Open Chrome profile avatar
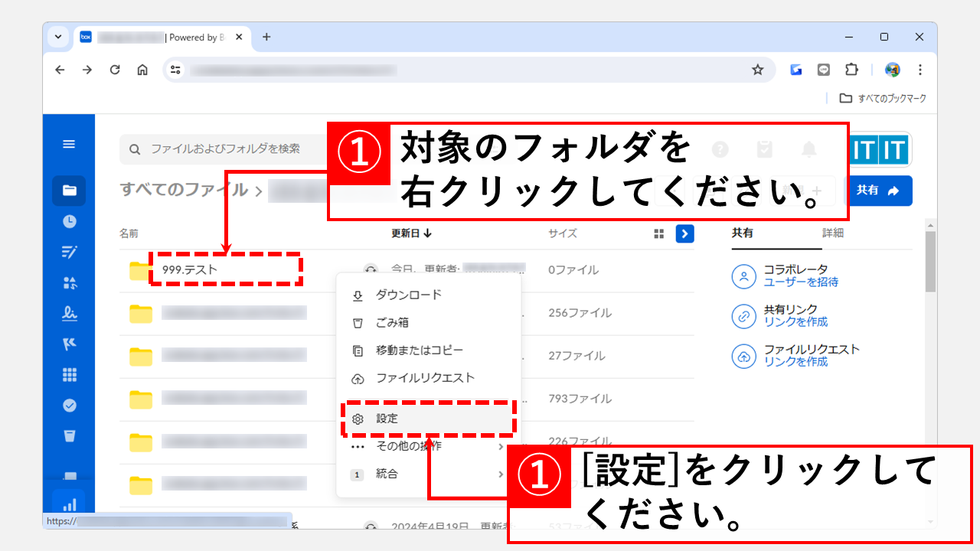The image size is (980, 551). click(x=892, y=70)
